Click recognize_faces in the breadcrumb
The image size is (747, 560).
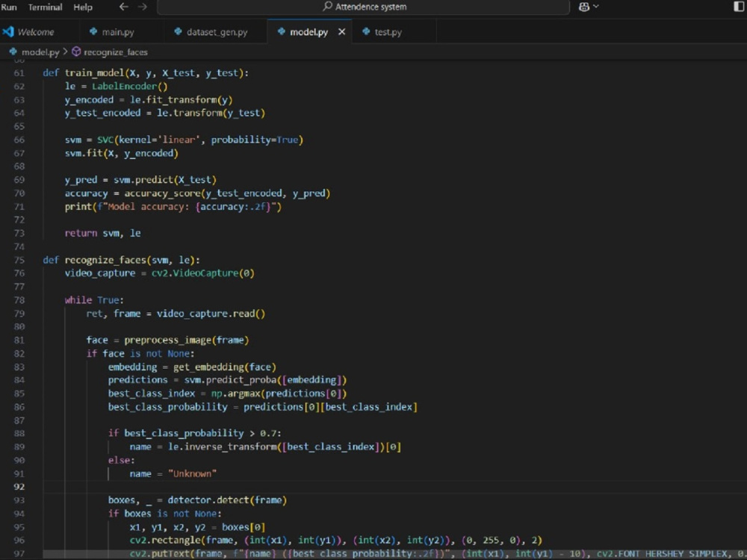116,52
